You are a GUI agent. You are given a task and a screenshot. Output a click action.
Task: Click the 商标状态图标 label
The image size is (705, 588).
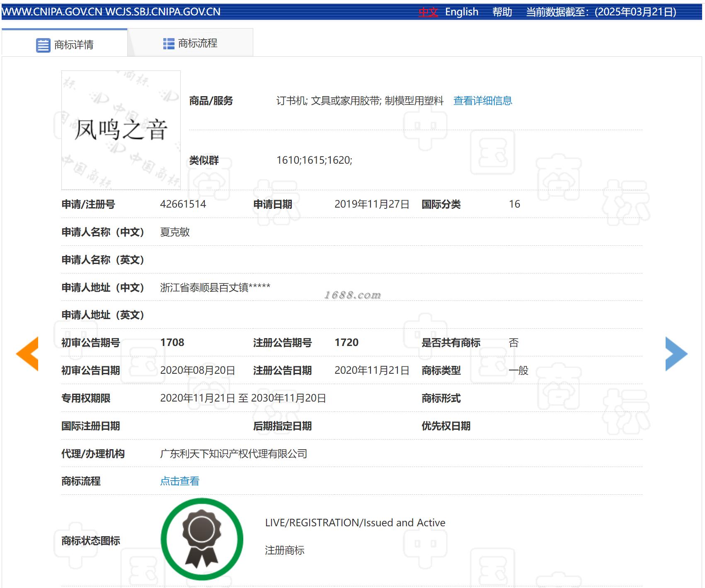91,541
